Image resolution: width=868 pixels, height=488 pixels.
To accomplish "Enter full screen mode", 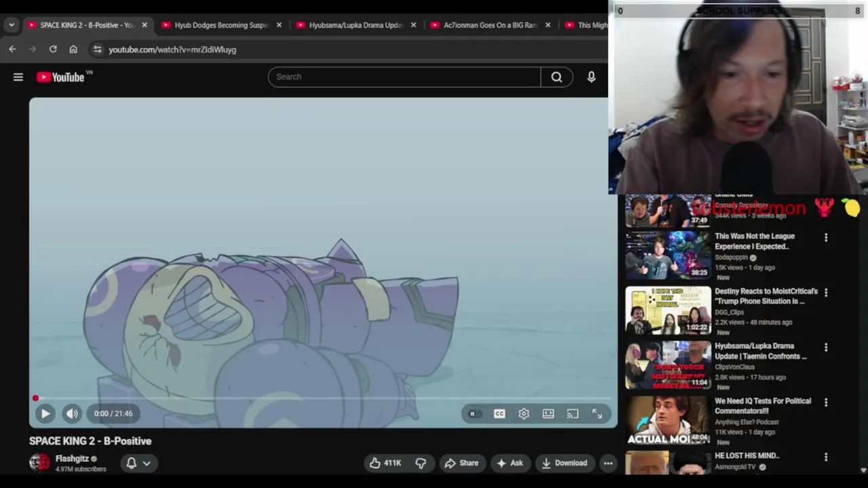I will coord(597,413).
